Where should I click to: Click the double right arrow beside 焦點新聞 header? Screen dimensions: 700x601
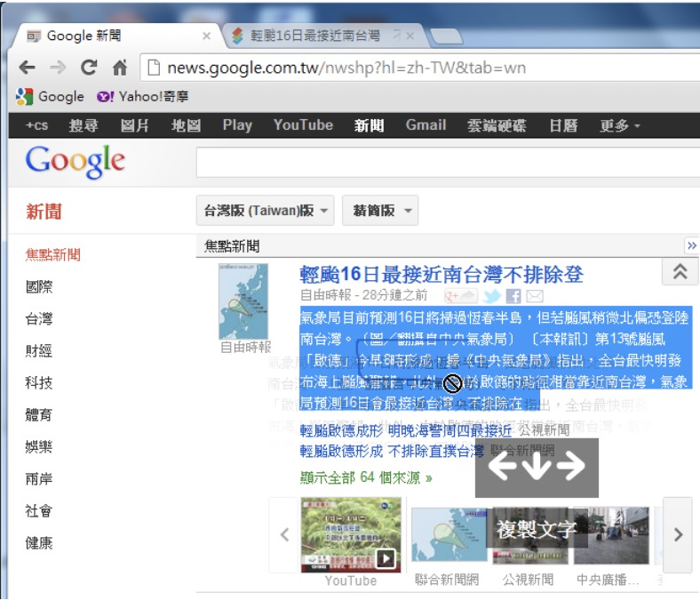(x=691, y=245)
